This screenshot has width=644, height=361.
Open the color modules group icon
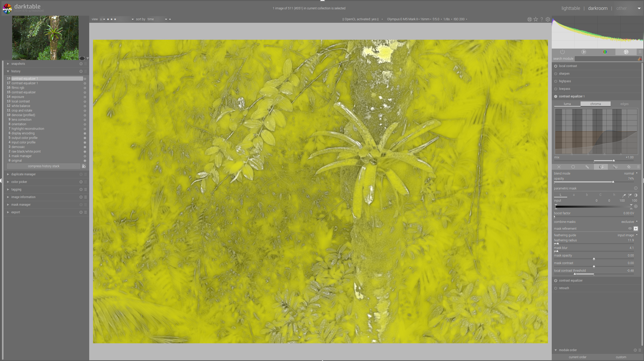click(605, 52)
